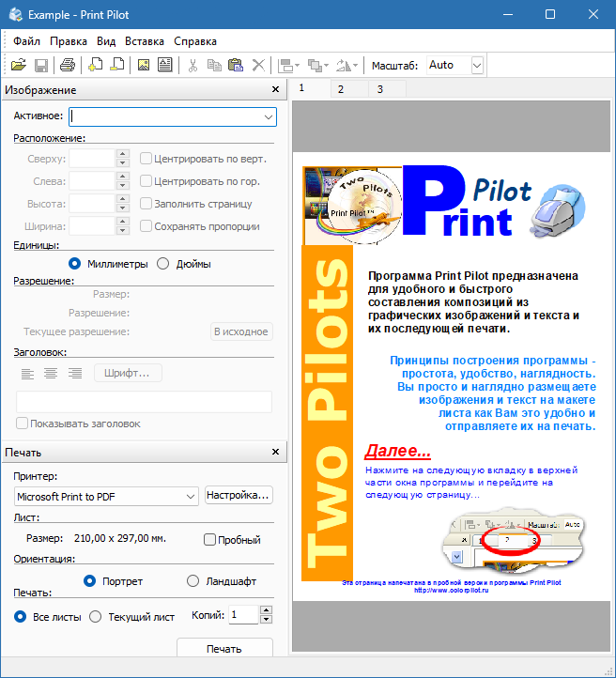Viewport: 616px width, 678px height.
Task: Click the Cut scissors icon
Action: pos(192,66)
